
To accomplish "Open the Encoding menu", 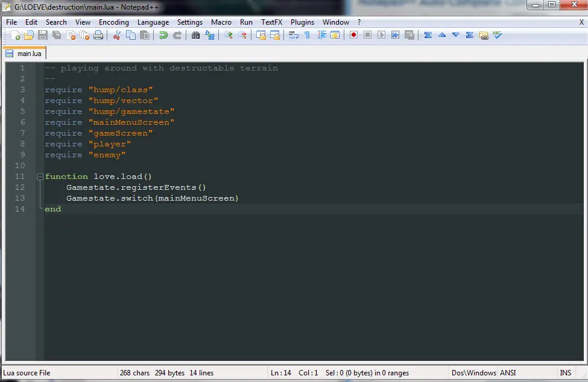I will [114, 22].
